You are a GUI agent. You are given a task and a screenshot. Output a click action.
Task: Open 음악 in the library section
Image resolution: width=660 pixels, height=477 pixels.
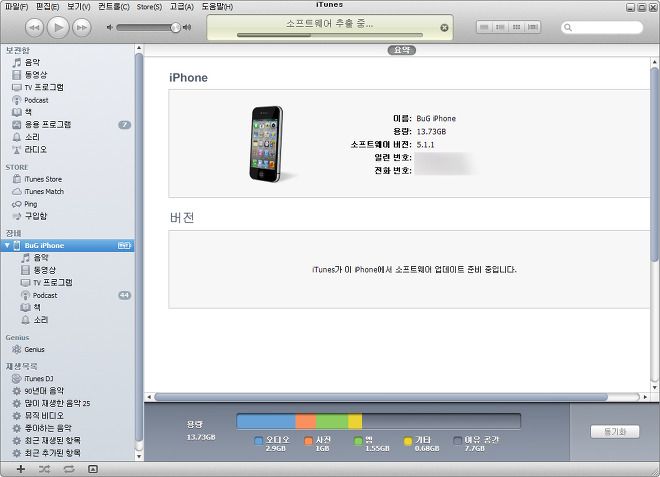(x=67, y=63)
